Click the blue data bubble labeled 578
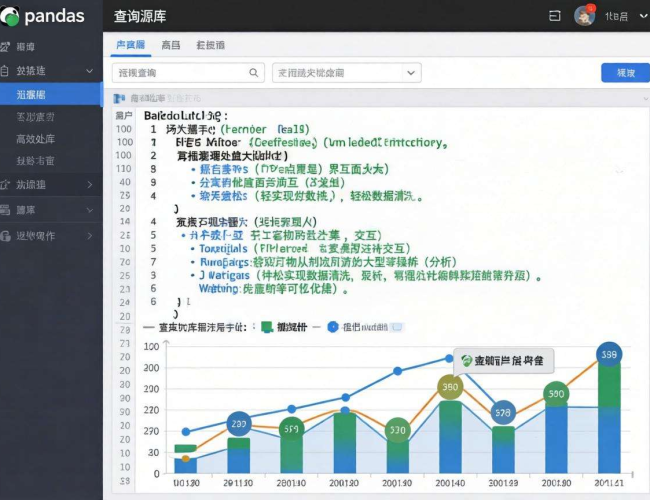 click(503, 413)
